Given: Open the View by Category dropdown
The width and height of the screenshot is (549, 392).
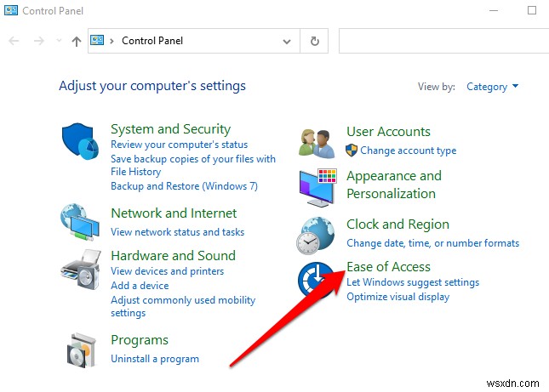Looking at the screenshot, I should (493, 87).
